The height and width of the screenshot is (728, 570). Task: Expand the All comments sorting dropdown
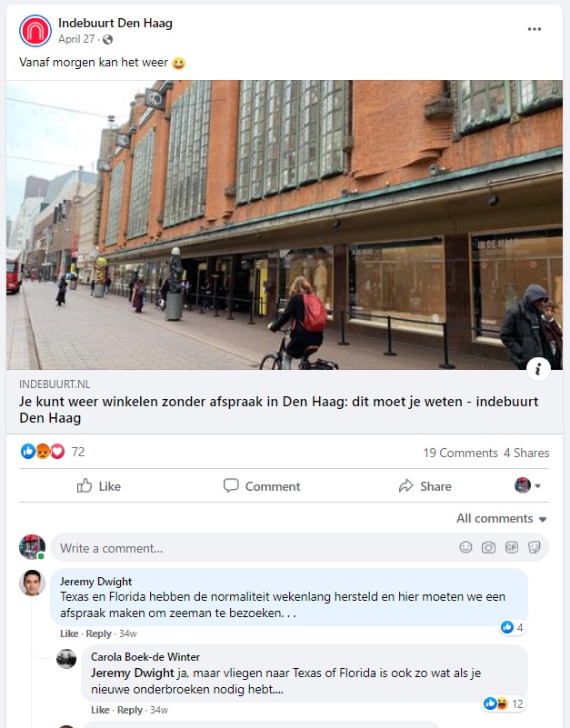tap(501, 518)
